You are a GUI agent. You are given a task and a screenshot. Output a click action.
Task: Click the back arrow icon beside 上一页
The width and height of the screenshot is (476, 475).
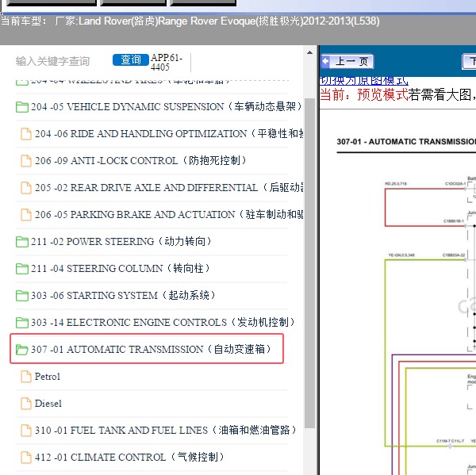(326, 61)
